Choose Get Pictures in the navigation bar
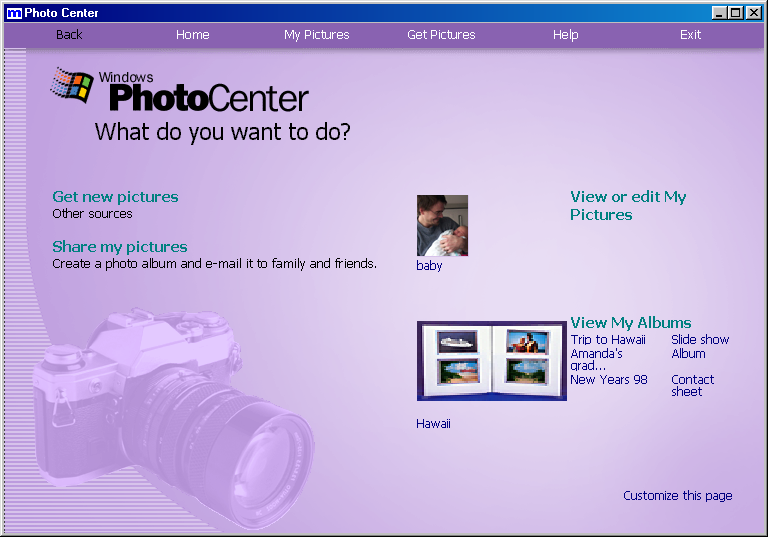The image size is (768, 538). coord(441,35)
